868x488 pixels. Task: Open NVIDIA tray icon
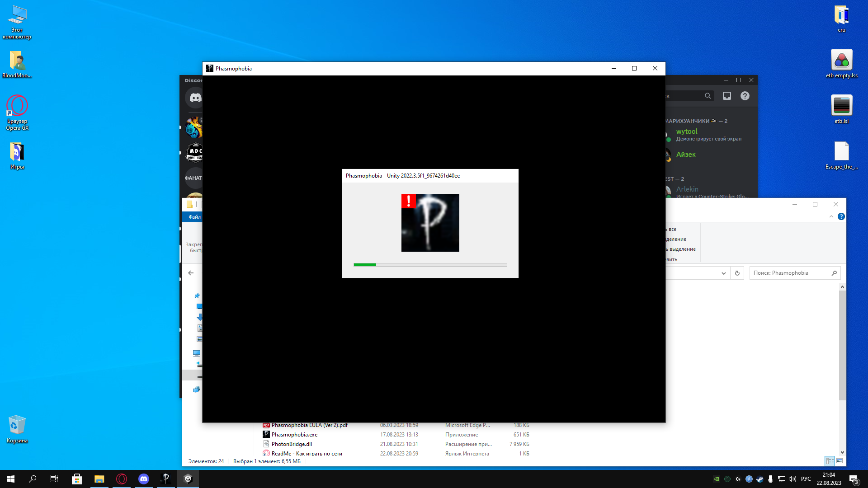coord(716,479)
